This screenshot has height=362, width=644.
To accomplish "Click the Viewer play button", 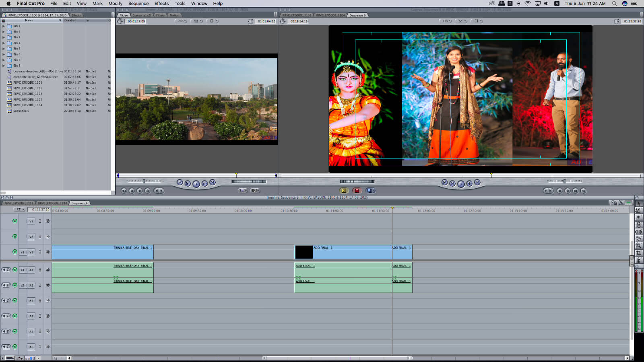I will click(196, 184).
